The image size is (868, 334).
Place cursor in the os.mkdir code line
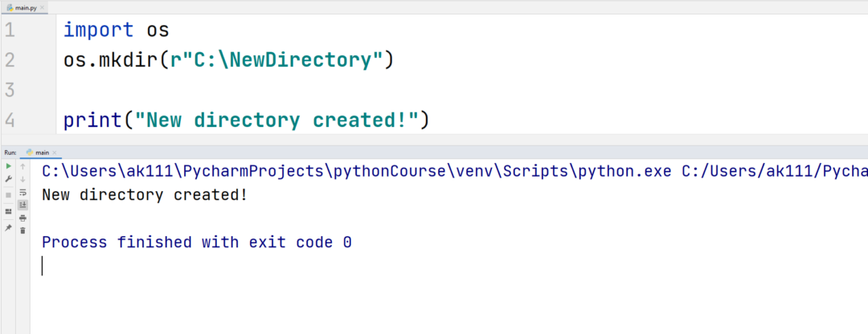click(x=227, y=59)
